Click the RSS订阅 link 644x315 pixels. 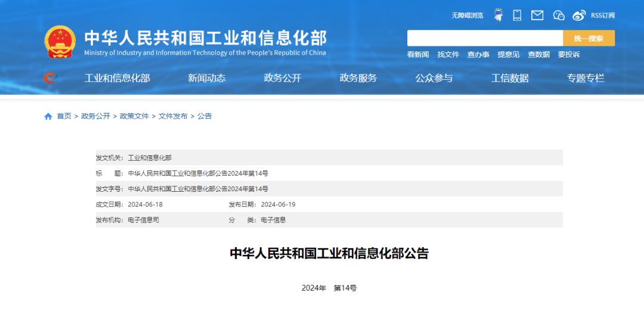(x=603, y=15)
